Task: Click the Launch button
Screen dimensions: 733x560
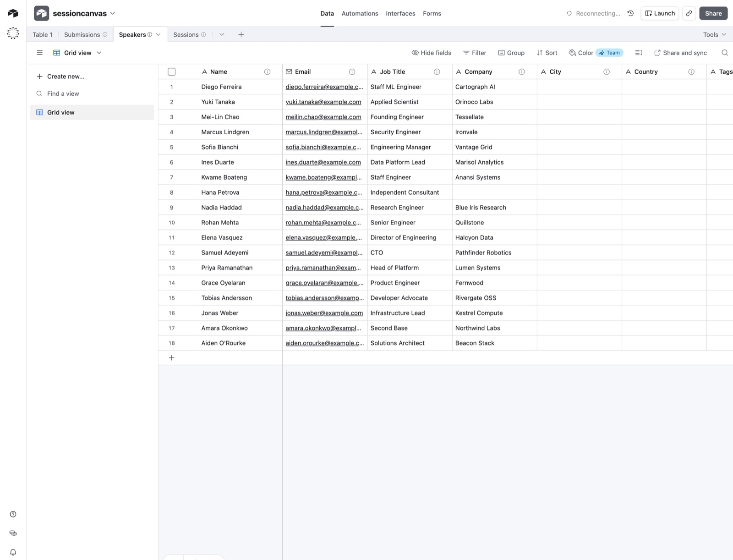Action: click(x=660, y=13)
